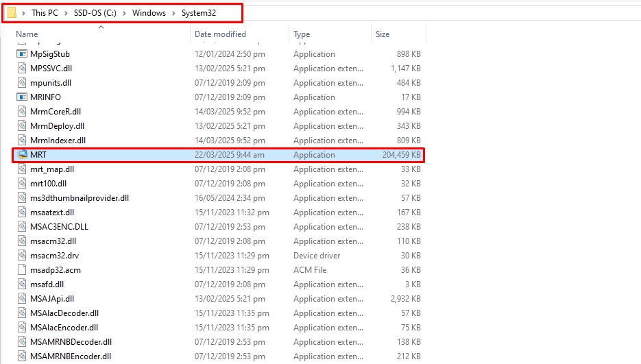Select the MSAJApi.dll file icon
Image resolution: width=641 pixels, height=364 pixels.
(x=22, y=299)
